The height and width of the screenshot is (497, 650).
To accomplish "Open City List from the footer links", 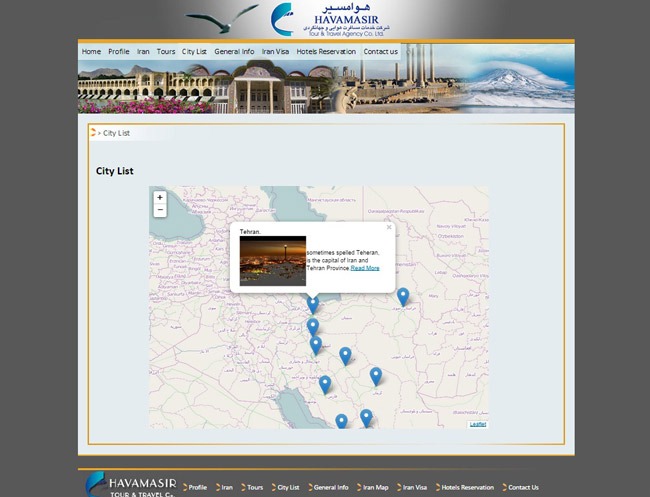I will (288, 487).
